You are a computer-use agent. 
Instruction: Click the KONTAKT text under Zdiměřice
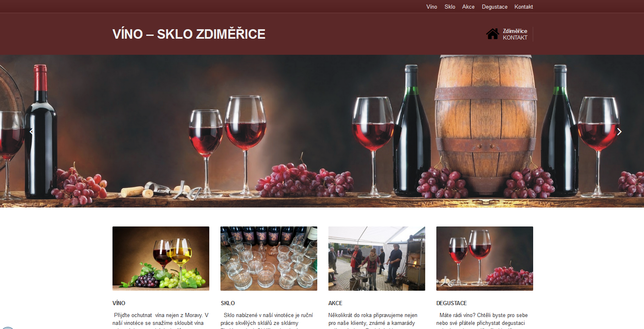[x=515, y=37]
